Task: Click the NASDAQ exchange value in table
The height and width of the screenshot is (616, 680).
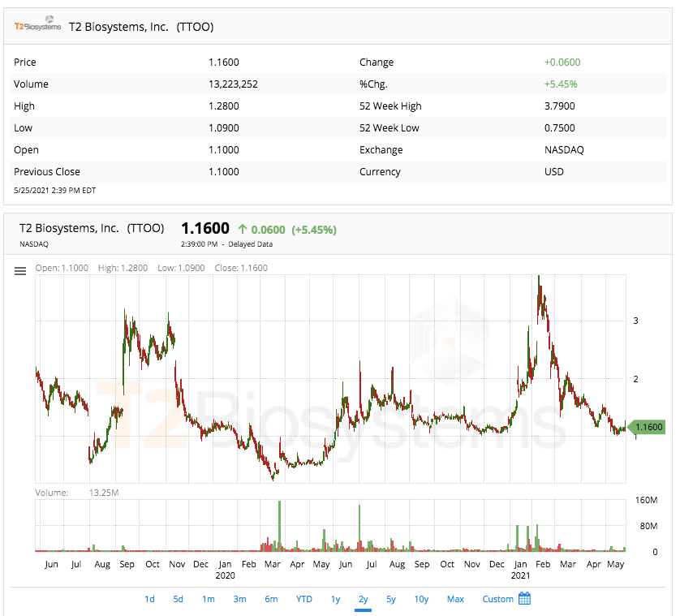Action: pos(564,149)
